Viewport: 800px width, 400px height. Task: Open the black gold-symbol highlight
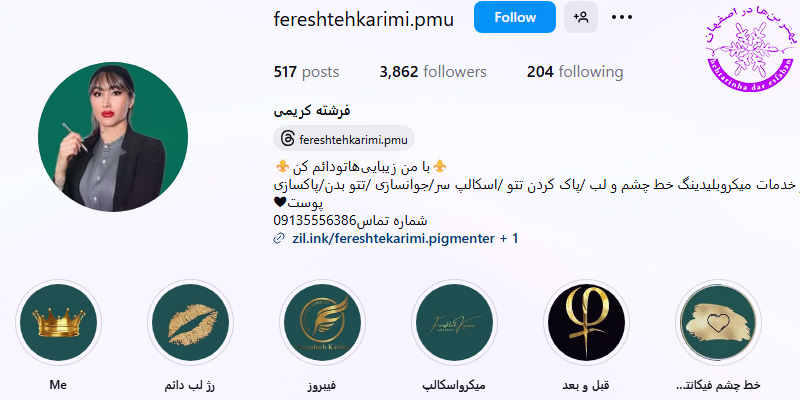[x=586, y=322]
